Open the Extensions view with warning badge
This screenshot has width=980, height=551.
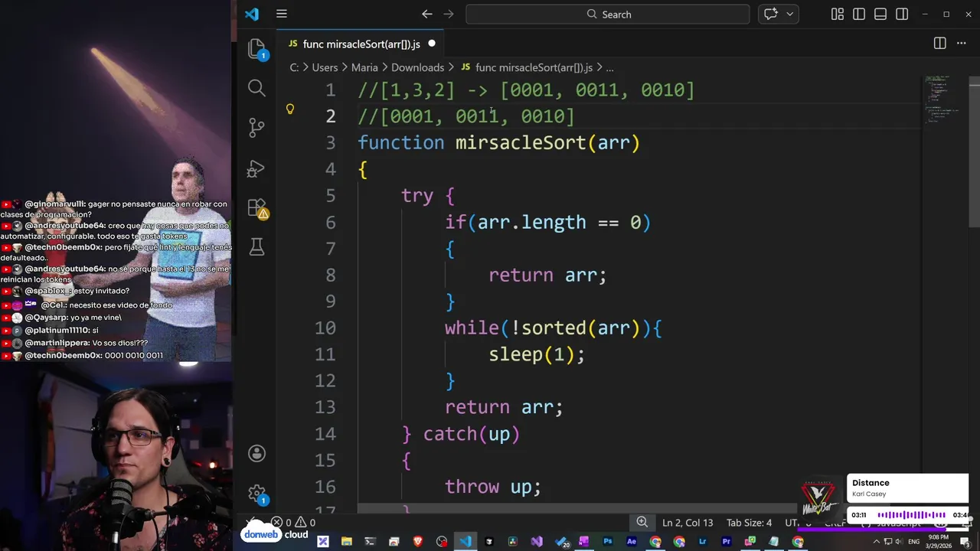tap(256, 208)
